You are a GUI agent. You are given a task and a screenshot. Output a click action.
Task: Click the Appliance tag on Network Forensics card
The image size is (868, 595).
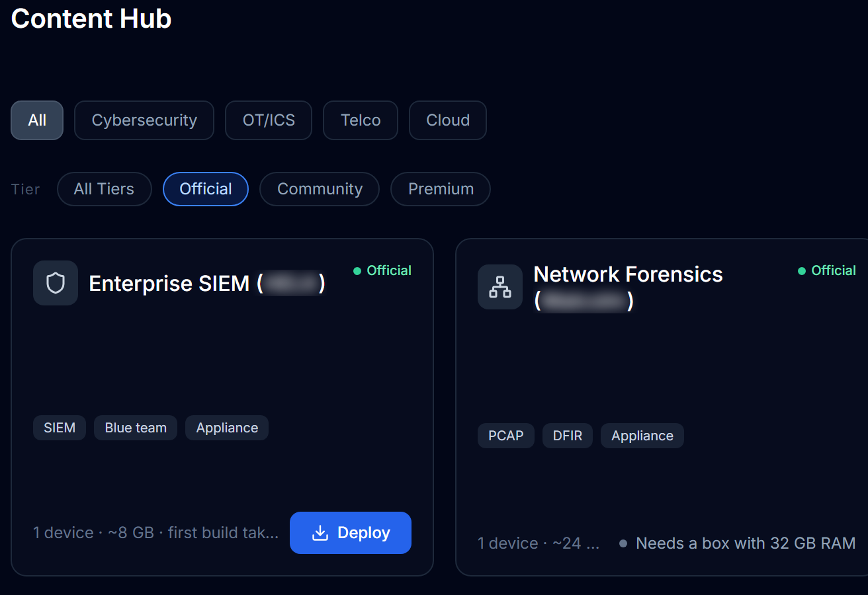coord(642,436)
